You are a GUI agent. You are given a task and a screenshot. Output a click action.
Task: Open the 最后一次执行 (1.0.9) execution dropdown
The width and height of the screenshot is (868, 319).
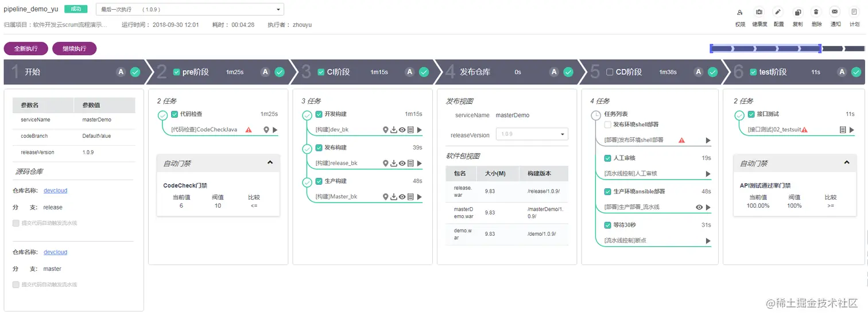190,9
